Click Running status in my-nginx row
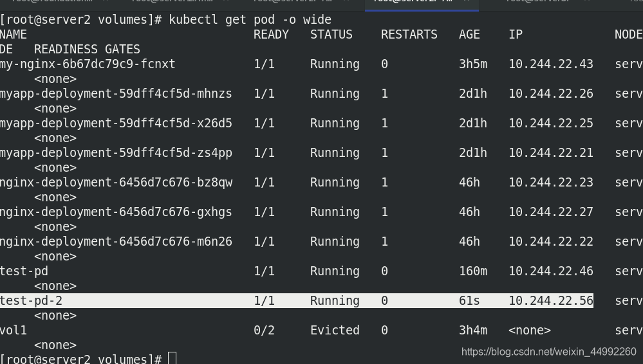The width and height of the screenshot is (643, 364). tap(335, 64)
